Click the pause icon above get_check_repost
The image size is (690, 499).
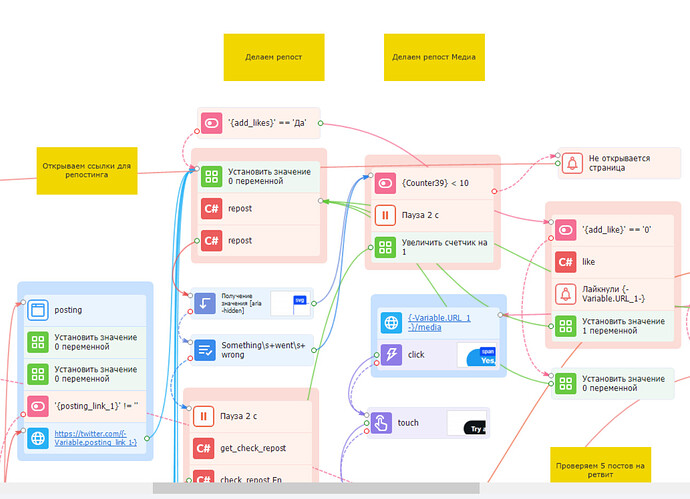tap(203, 416)
